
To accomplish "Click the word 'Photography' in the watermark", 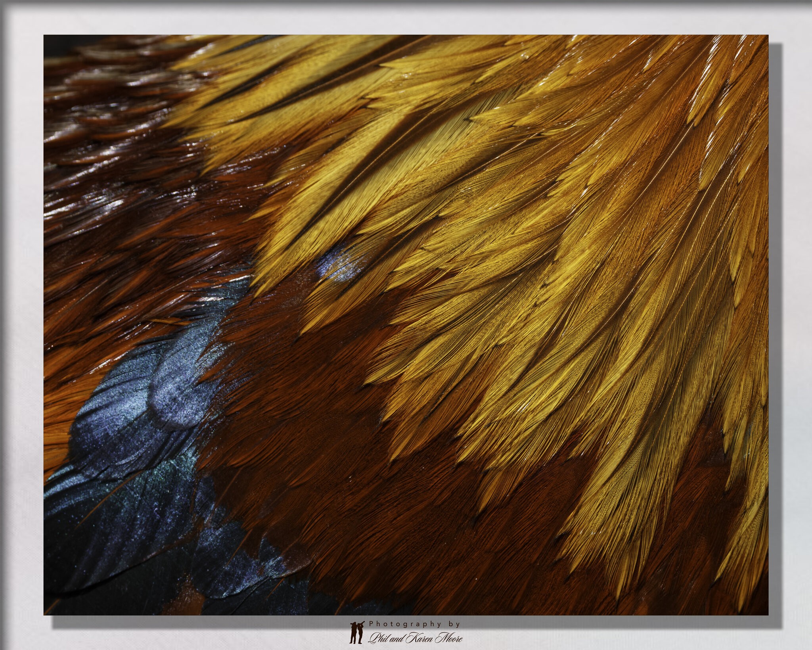I will [405, 624].
